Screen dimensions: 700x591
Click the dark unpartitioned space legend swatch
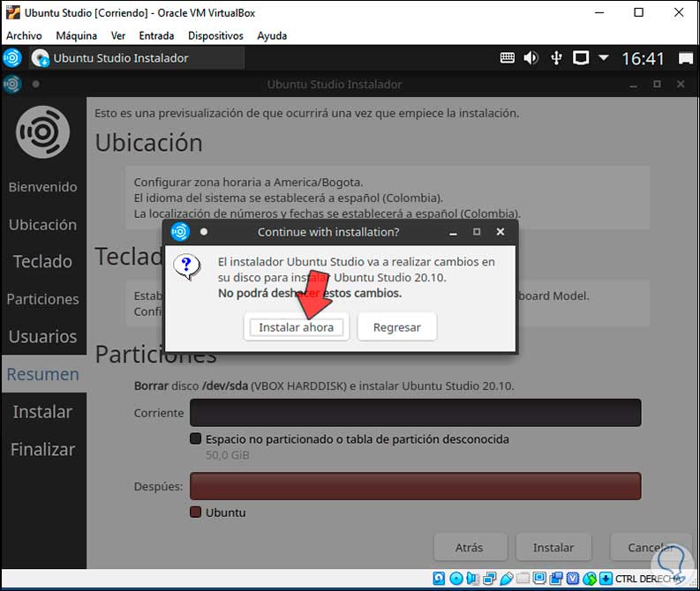[x=196, y=438]
